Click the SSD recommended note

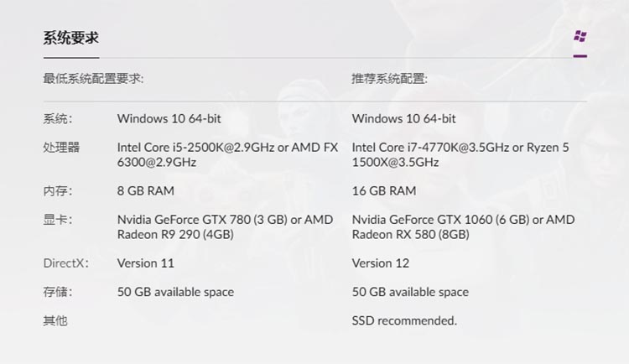(x=404, y=320)
